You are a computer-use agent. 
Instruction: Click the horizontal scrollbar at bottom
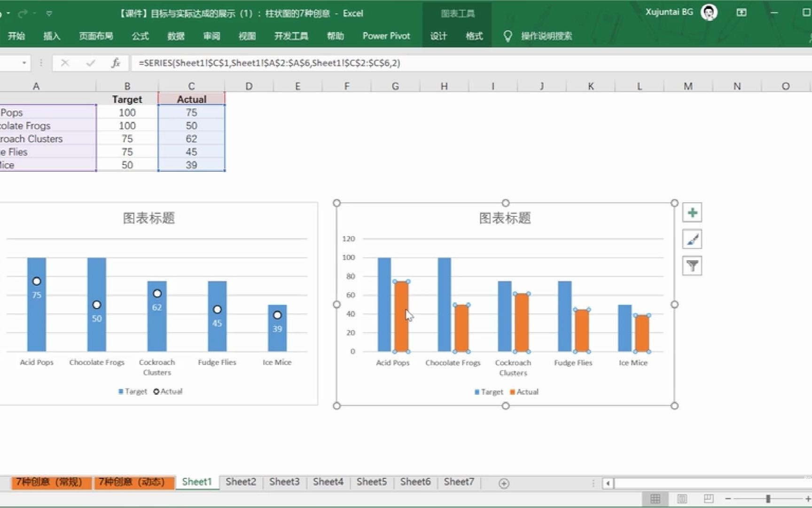point(705,483)
